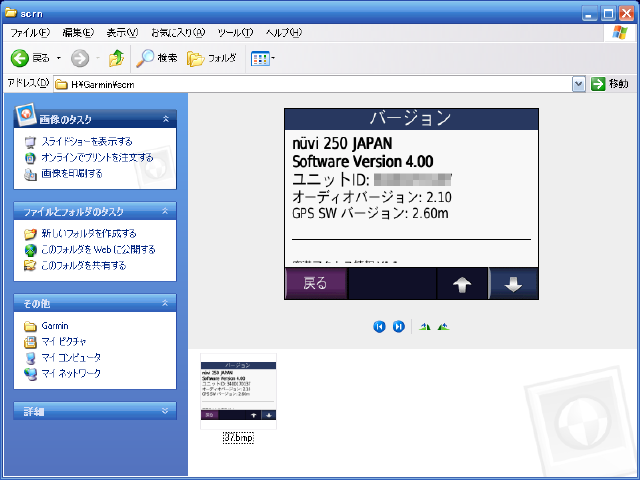This screenshot has height=480, width=640.
Task: Collapse the Other Places (その他) panel
Action: tap(165, 303)
